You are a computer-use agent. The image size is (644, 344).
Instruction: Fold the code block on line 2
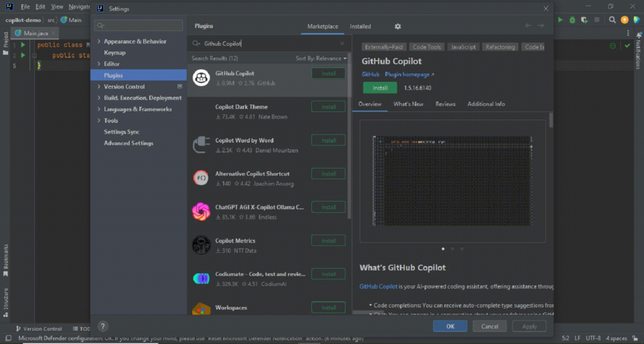point(35,55)
